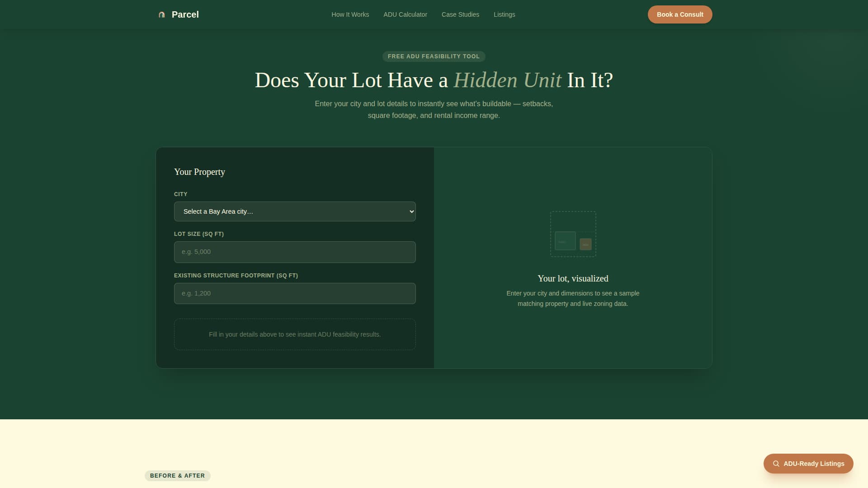Click the FREE ADU FEASIBILITY TOOL badge
This screenshot has width=868, height=488.
coord(434,56)
